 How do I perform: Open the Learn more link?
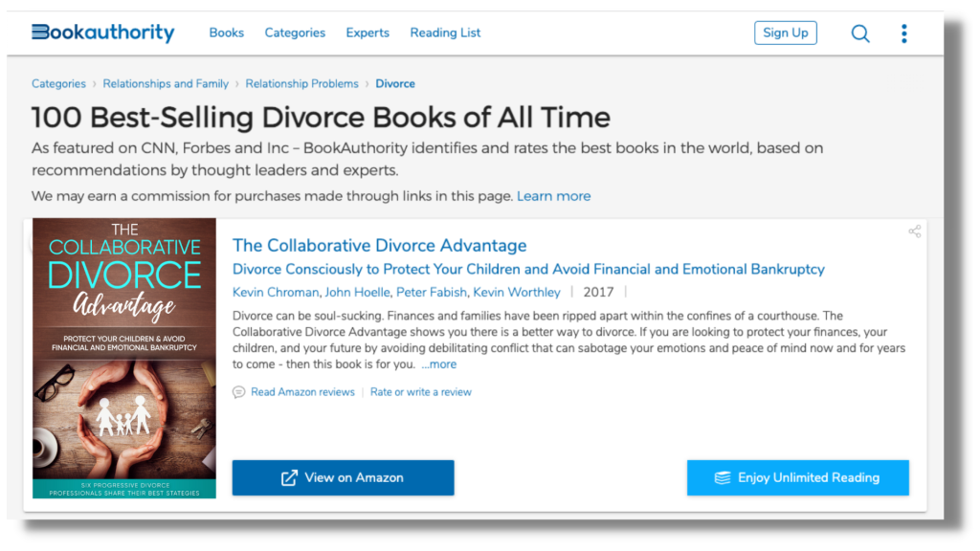click(553, 196)
